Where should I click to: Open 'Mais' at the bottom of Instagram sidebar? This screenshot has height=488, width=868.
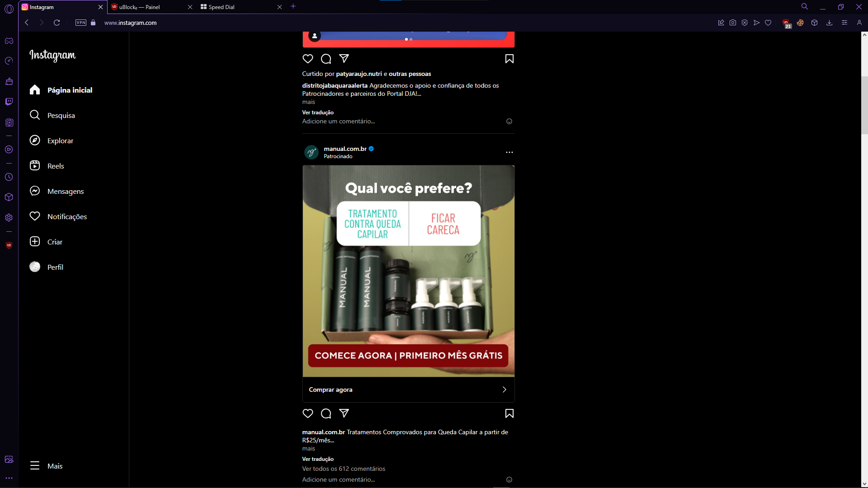[x=54, y=466]
